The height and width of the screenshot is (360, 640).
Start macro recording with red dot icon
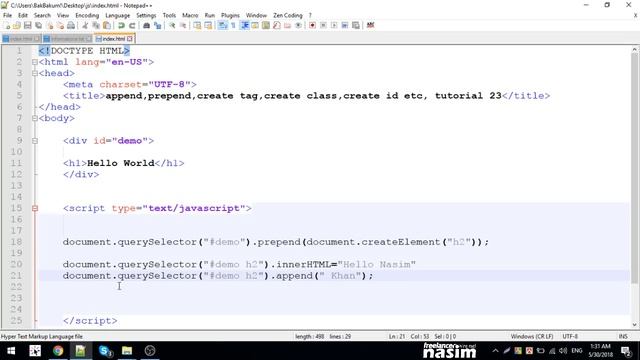coord(312,25)
